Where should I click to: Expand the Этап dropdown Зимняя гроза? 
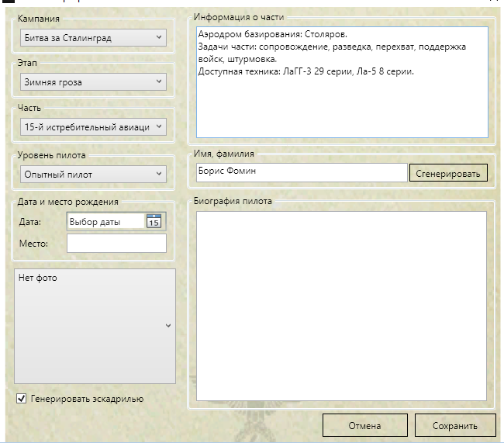(93, 81)
